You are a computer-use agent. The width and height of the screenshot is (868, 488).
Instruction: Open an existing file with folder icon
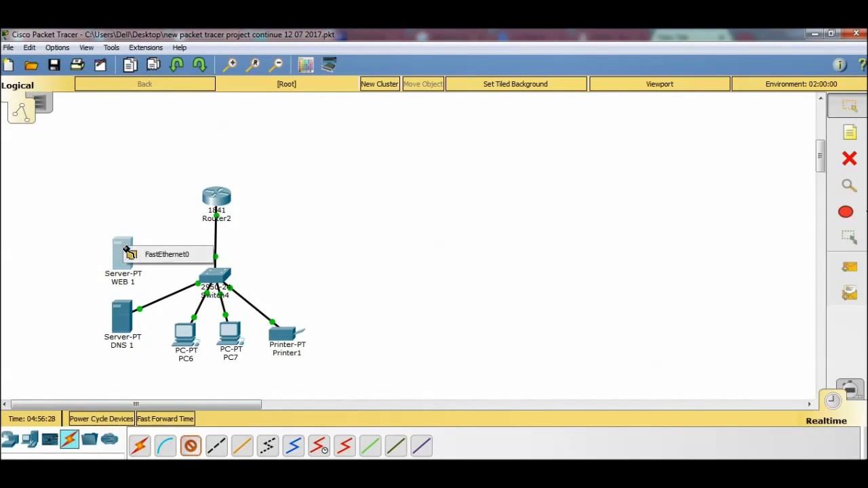(x=31, y=65)
